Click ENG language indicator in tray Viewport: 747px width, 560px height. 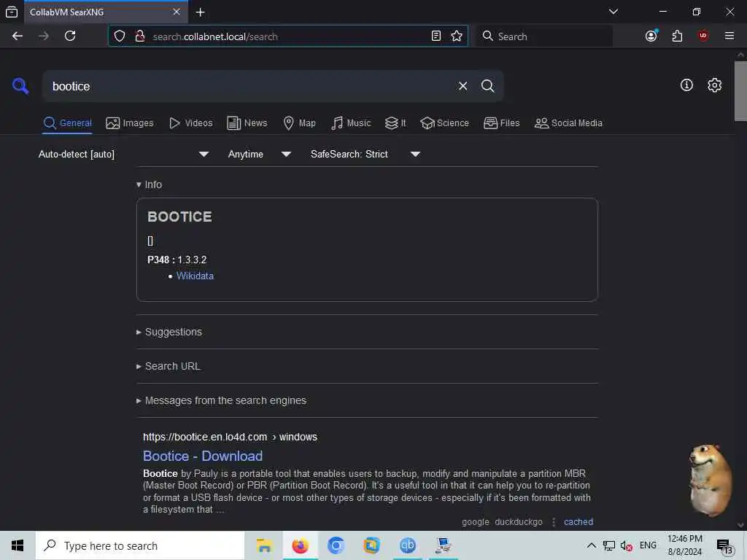click(648, 545)
